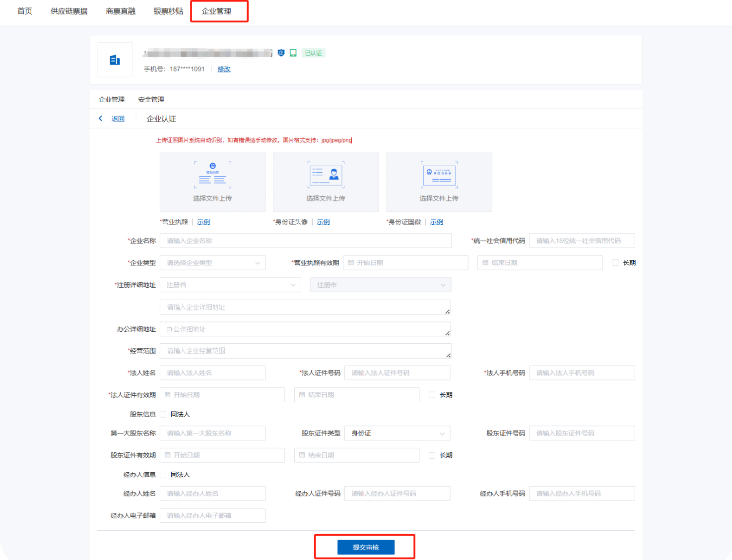
Task: Open 商票直融 navigation item
Action: point(121,11)
